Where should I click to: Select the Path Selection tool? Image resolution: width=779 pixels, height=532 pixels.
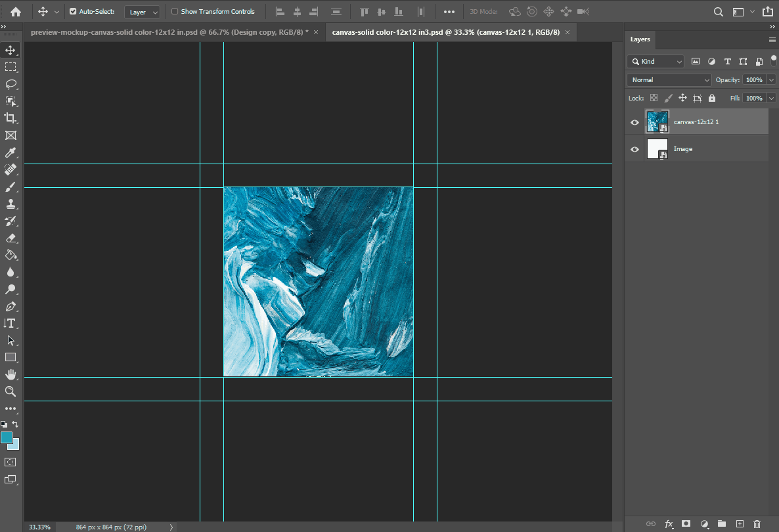[x=11, y=340]
